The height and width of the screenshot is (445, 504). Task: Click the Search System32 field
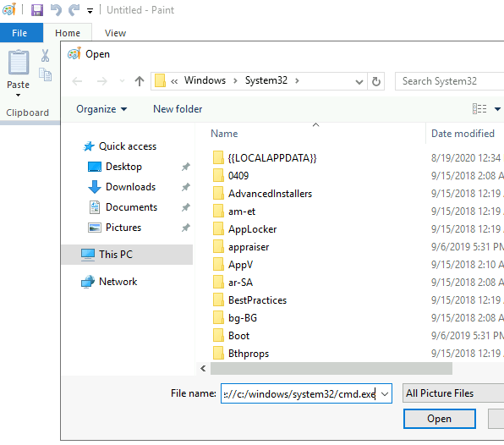click(449, 81)
